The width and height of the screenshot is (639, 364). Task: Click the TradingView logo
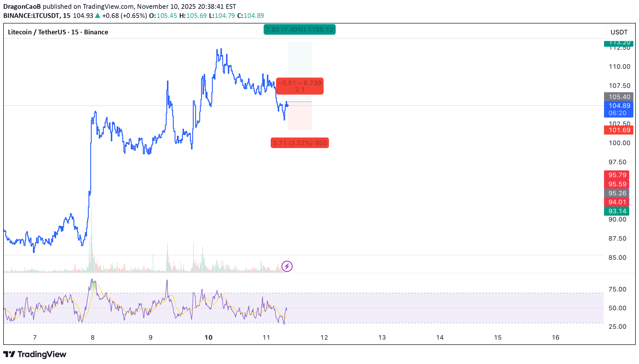[35, 354]
